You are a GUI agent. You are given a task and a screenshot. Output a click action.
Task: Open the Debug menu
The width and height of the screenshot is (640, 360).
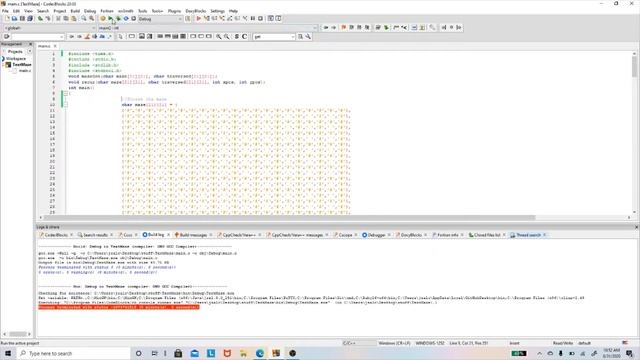tap(90, 11)
